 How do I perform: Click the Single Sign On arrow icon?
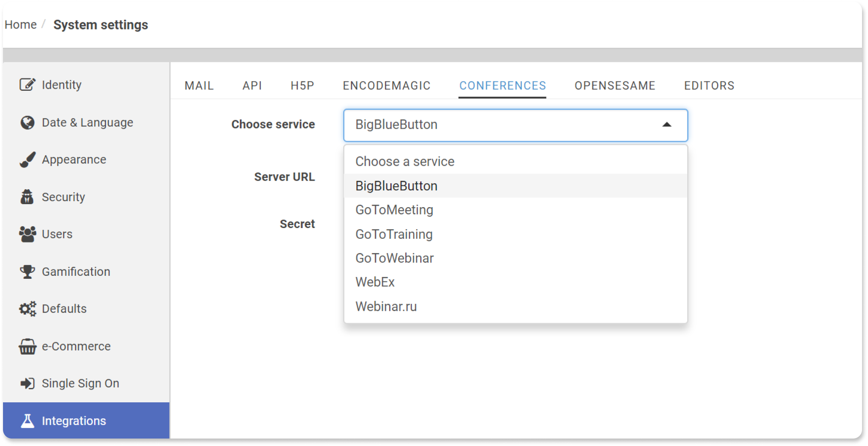click(x=28, y=383)
